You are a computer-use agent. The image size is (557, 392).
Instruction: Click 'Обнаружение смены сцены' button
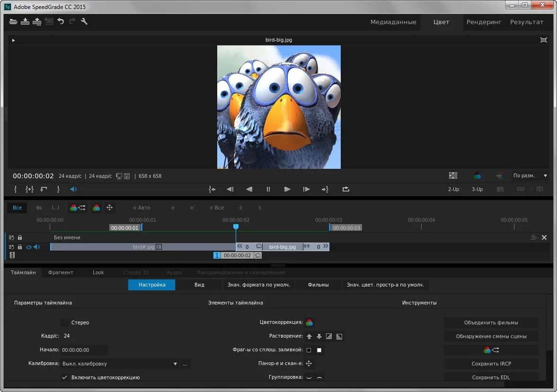[491, 336]
